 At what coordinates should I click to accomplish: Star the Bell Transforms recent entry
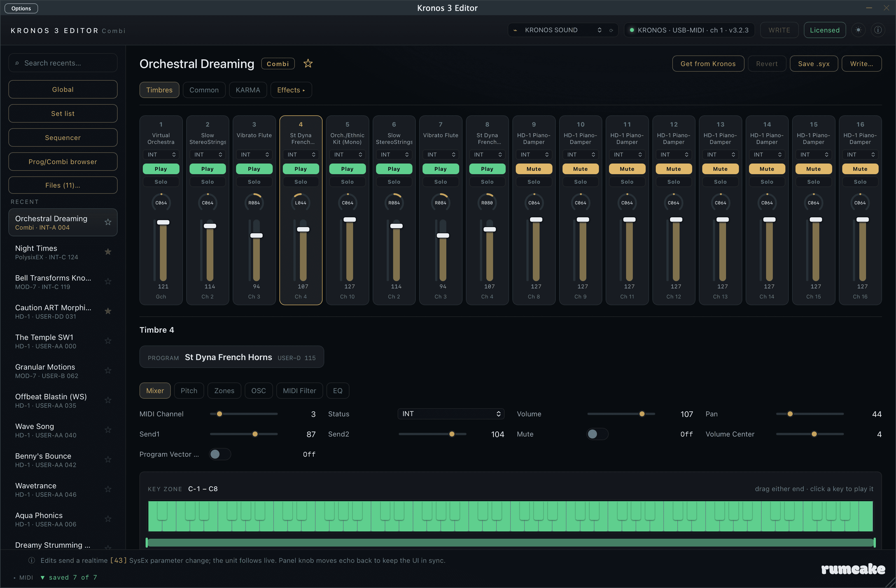click(108, 282)
